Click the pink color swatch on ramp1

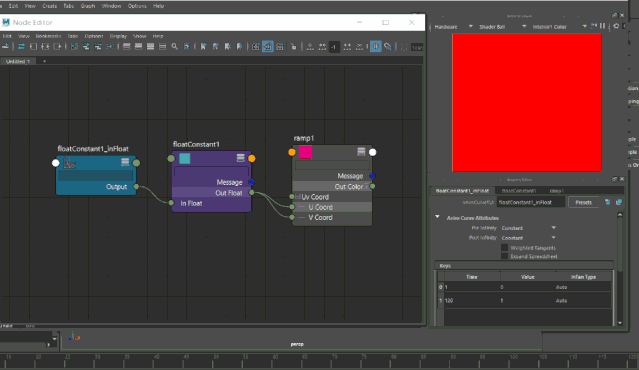click(305, 152)
